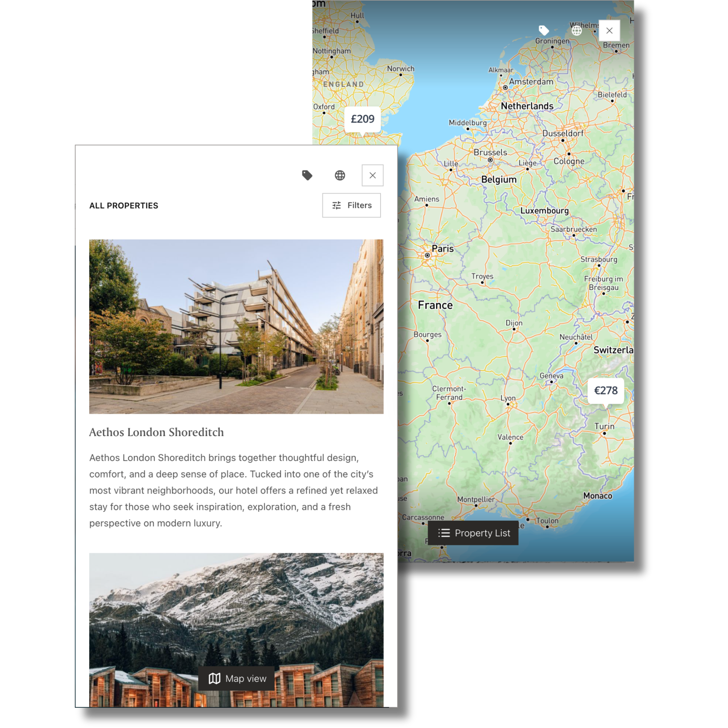Open the snowy mountain chalet property photo
This screenshot has width=728, height=728.
click(x=236, y=610)
